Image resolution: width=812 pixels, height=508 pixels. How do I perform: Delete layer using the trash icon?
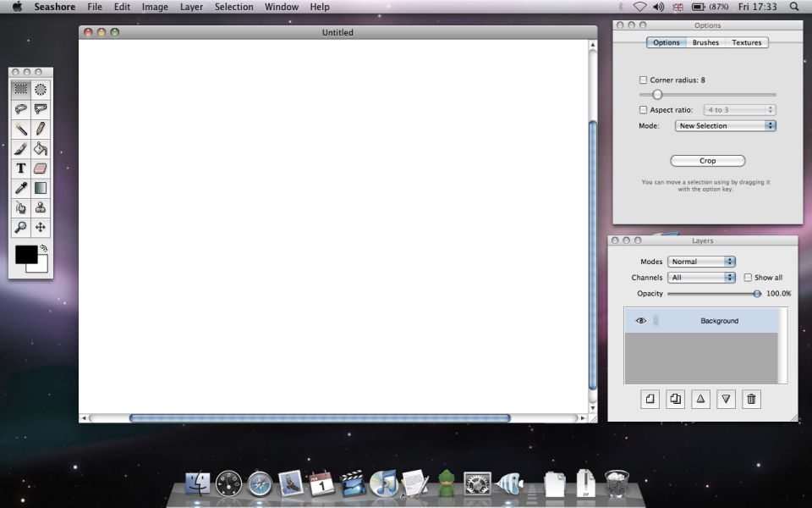pos(751,399)
